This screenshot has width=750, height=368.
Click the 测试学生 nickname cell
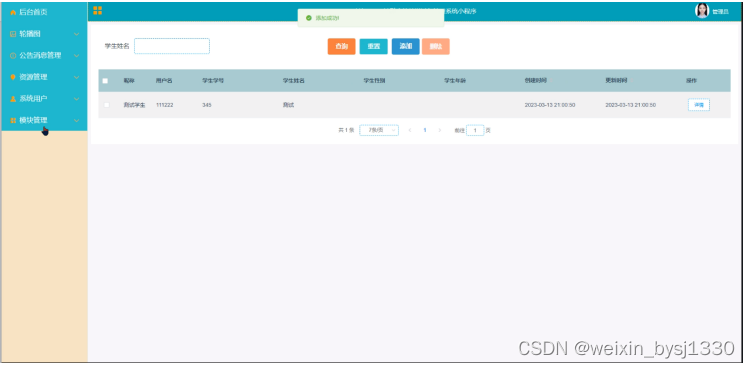point(134,105)
